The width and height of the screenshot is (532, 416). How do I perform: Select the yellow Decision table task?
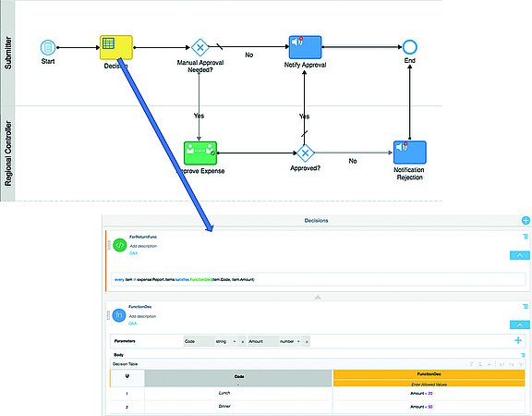click(x=116, y=47)
